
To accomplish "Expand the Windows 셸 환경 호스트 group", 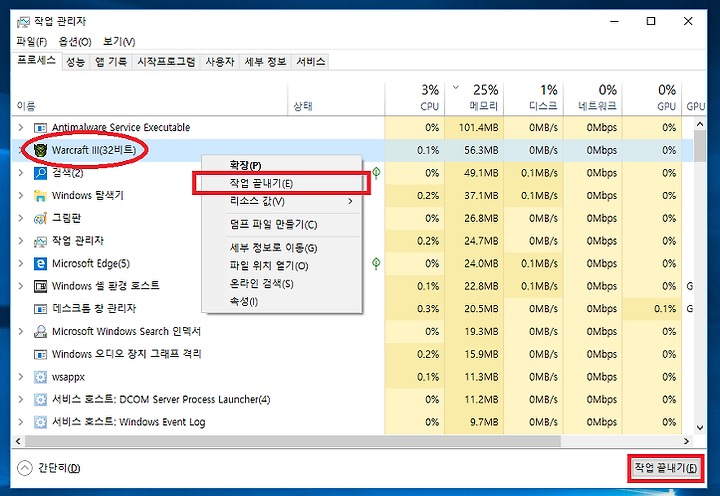I will (21, 286).
